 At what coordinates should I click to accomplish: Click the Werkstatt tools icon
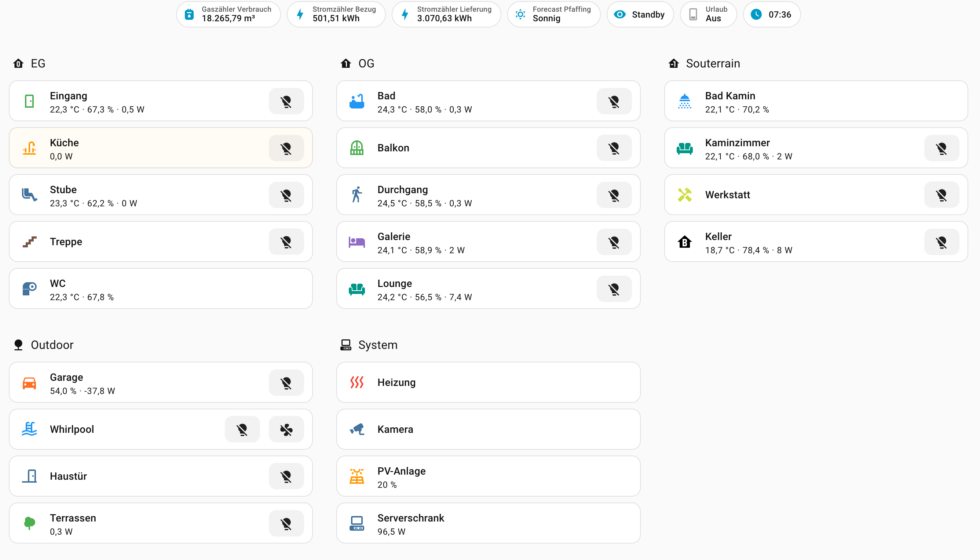click(684, 195)
